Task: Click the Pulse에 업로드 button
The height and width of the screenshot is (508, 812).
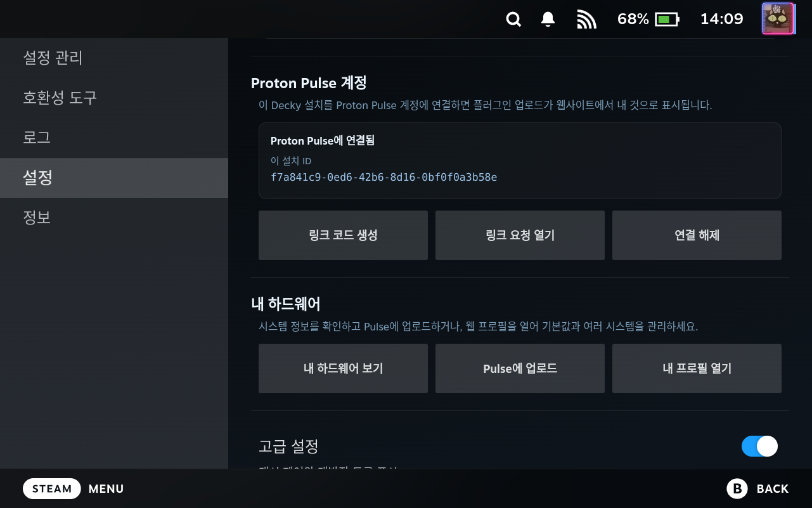Action: 520,368
